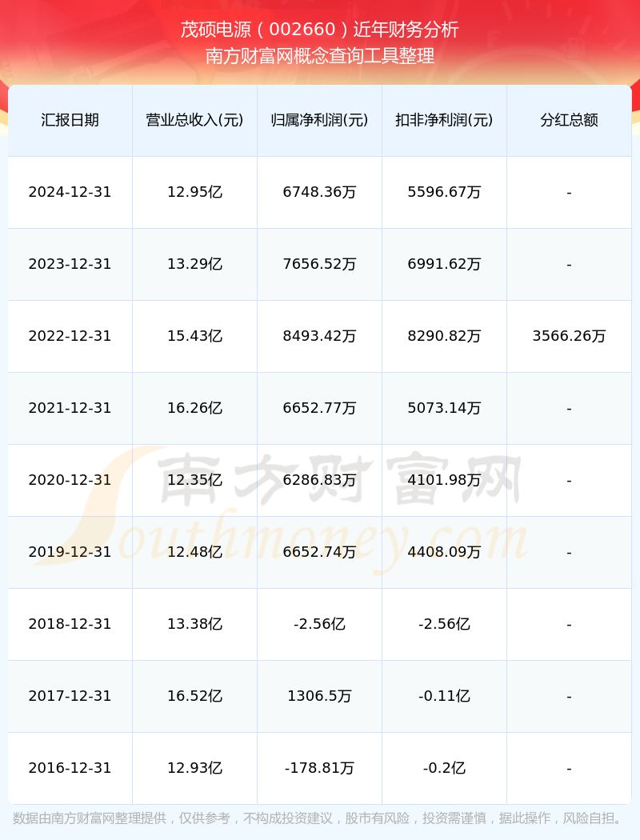
Task: Click net profit value -178.81万
Action: click(320, 768)
